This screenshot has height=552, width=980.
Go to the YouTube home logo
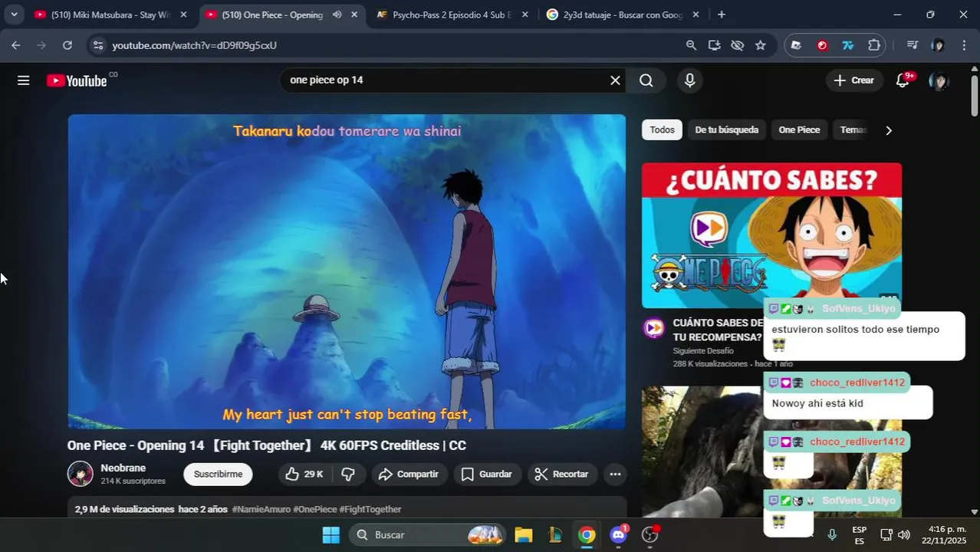click(77, 80)
